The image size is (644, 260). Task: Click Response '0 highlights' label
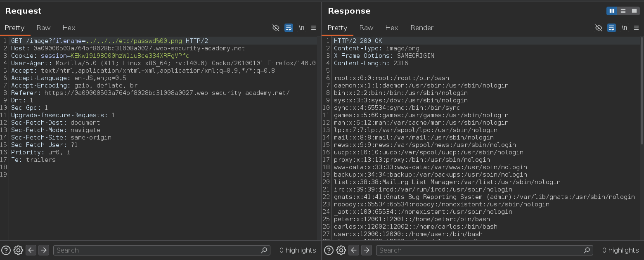620,250
